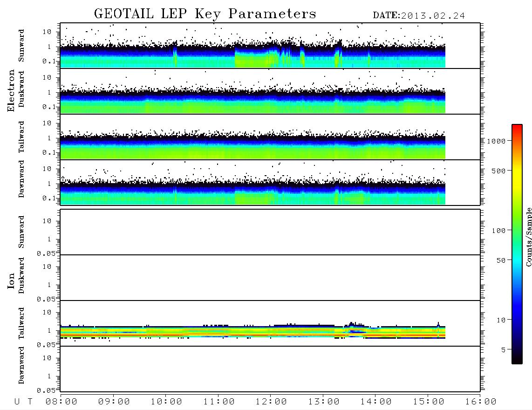The height and width of the screenshot is (410, 532).
Task: Click the Ion Sunward panel label
Action: (21, 232)
